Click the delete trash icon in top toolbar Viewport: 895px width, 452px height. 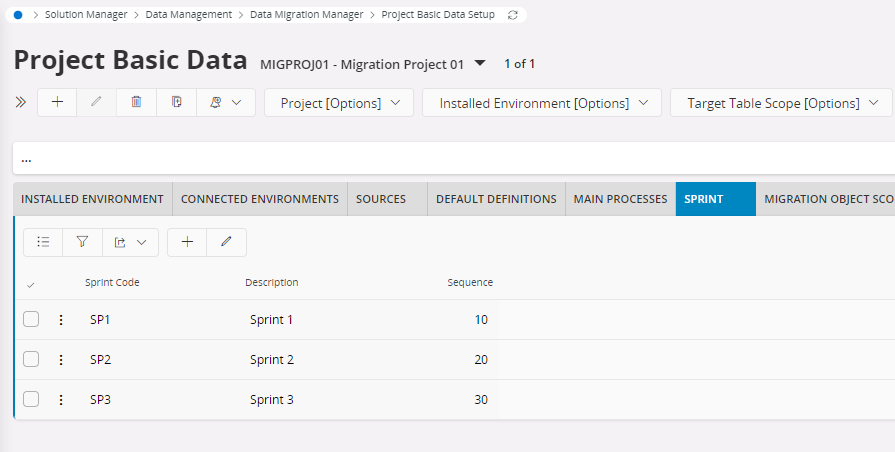coord(137,103)
